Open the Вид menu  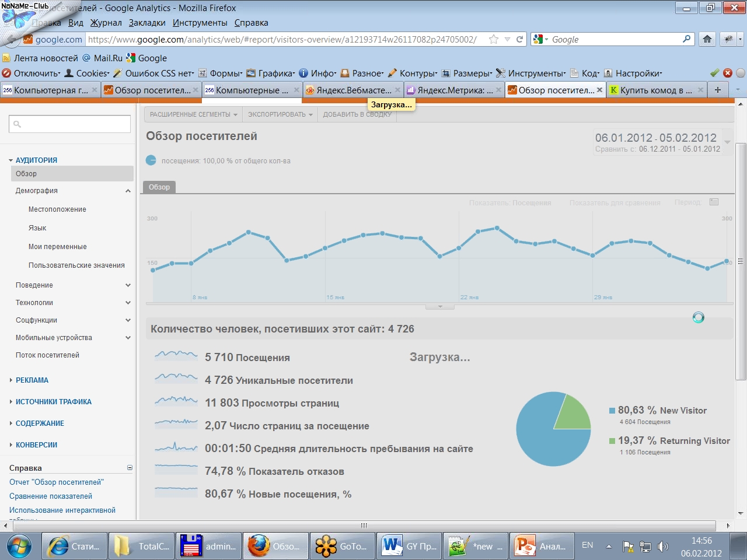[76, 23]
